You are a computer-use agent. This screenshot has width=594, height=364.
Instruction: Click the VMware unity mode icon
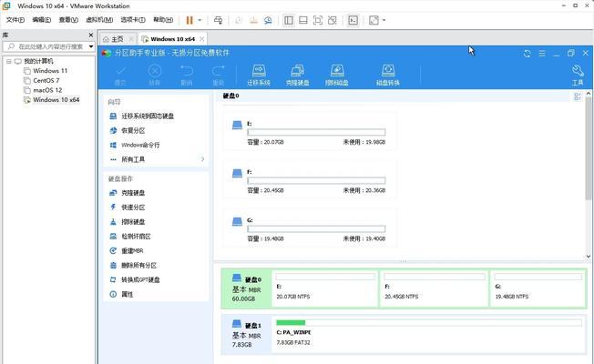coord(333,20)
